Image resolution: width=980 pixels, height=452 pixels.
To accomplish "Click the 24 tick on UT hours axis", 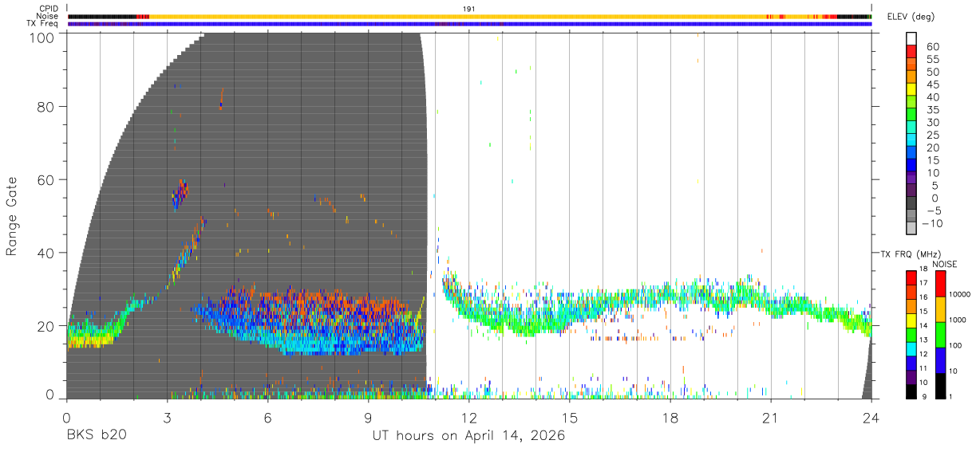I will (871, 416).
